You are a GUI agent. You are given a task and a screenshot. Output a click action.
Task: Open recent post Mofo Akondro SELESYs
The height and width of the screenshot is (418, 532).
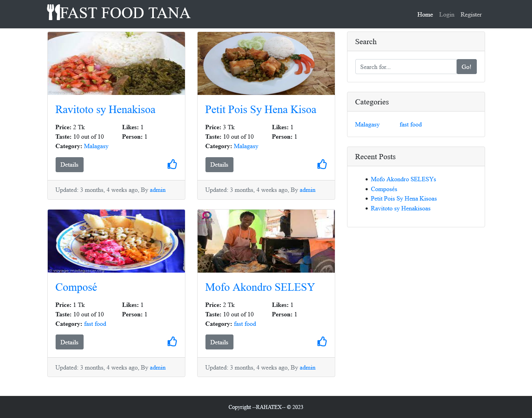tap(403, 179)
